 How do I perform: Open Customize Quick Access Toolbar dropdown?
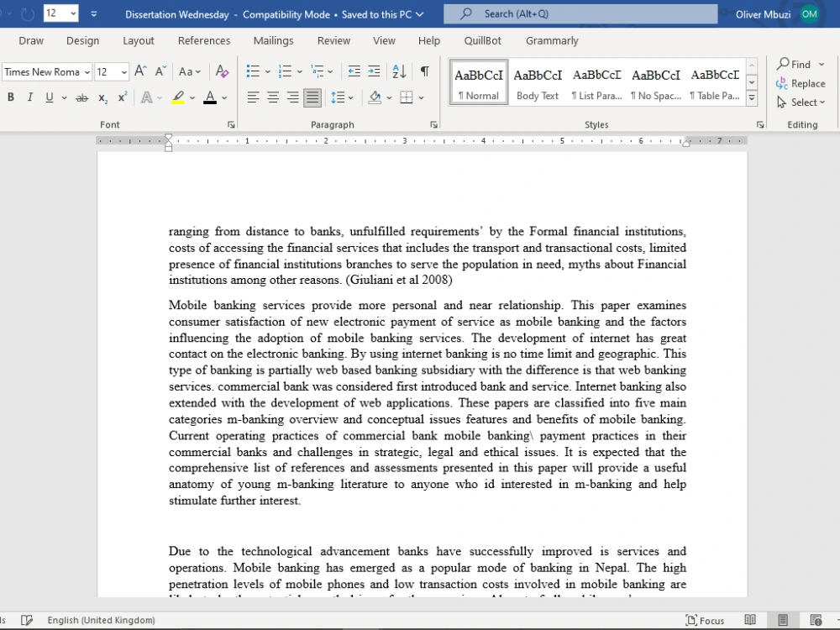[x=94, y=14]
